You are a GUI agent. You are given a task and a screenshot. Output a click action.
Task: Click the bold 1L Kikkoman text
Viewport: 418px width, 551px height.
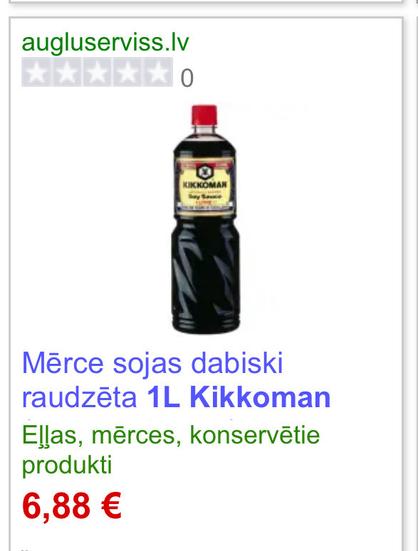[239, 398]
